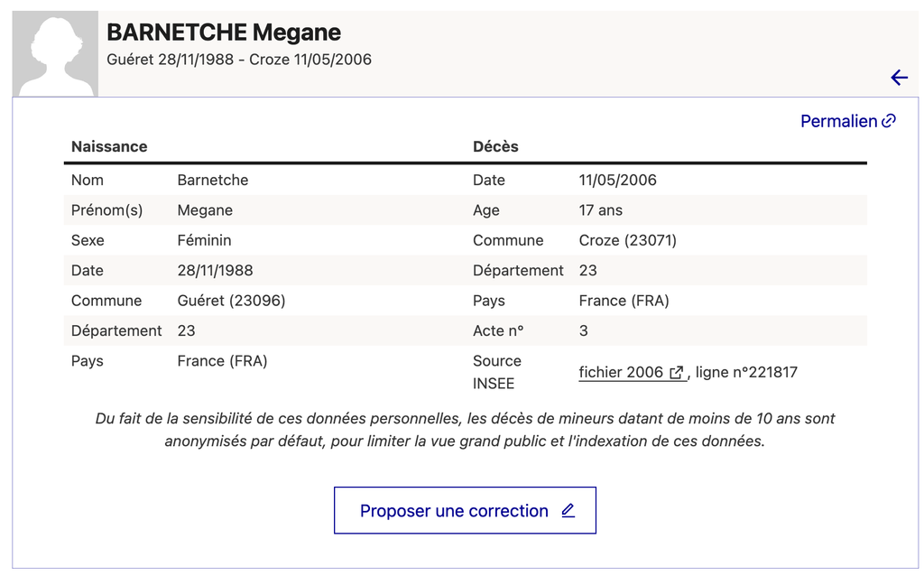
Task: Open the Permalien link
Action: pyautogui.click(x=848, y=121)
